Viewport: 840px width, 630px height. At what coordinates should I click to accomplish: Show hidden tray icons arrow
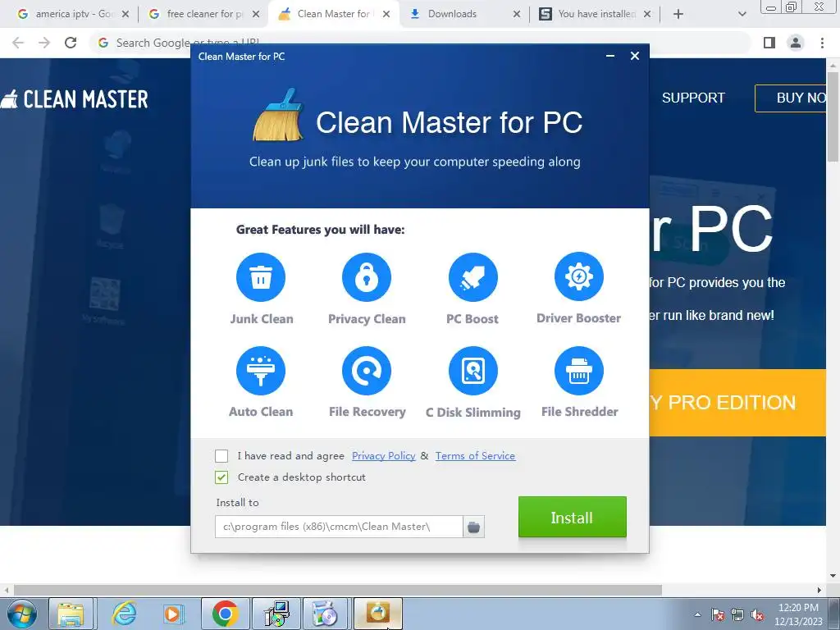(697, 614)
